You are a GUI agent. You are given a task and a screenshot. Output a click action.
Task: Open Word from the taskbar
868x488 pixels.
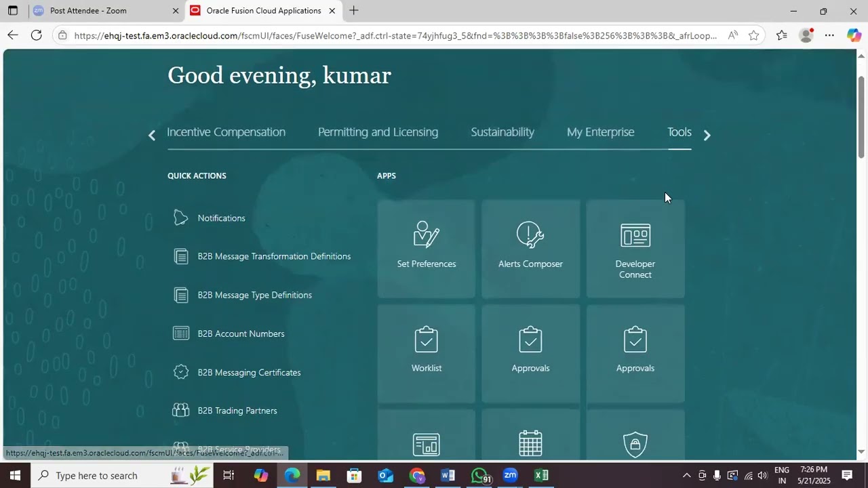448,475
